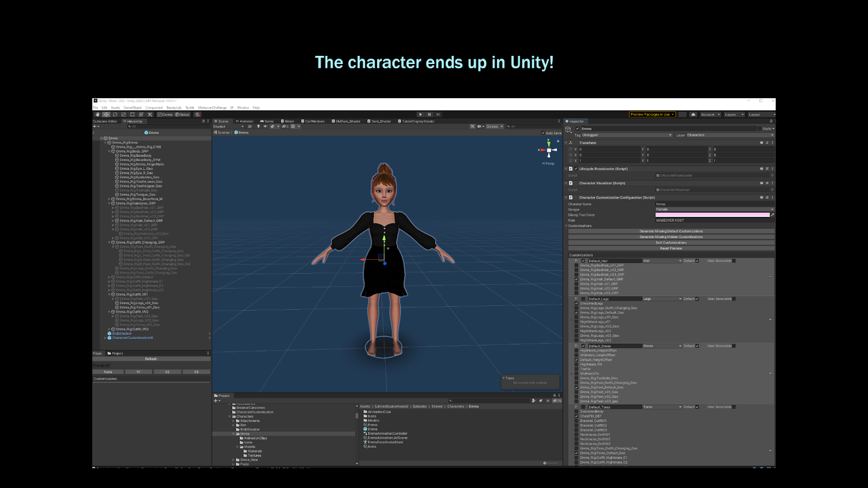Open scene camera settings icon
This screenshot has height=488, width=868.
coord(482,126)
